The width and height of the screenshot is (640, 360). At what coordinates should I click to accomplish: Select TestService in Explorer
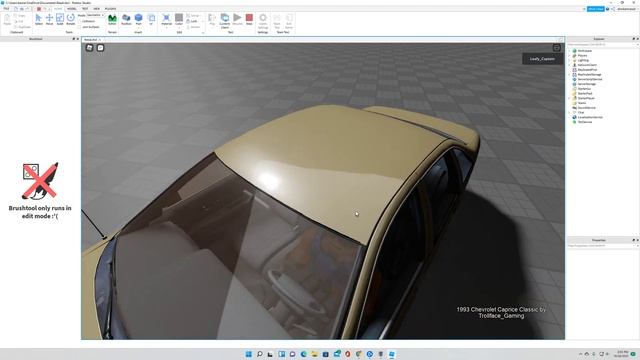pyautogui.click(x=584, y=122)
